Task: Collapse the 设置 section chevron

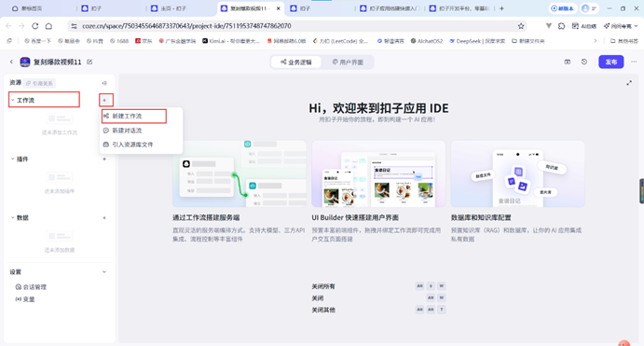Action: click(x=104, y=272)
